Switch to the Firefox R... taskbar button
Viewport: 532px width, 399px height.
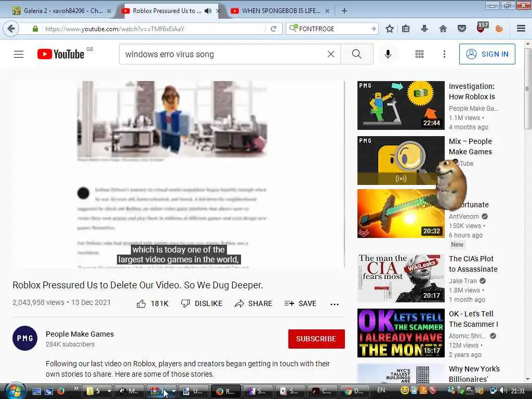pyautogui.click(x=225, y=391)
